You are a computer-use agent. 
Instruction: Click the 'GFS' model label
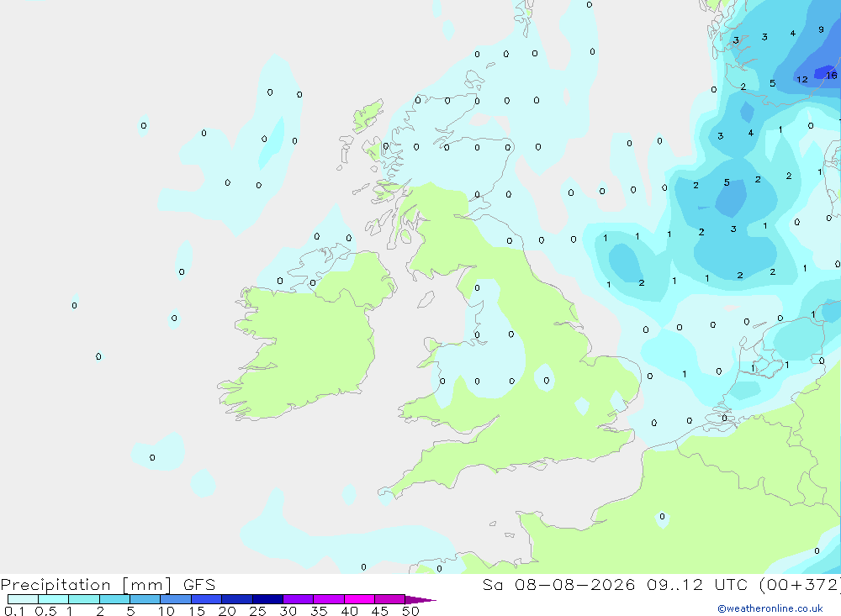[199, 584]
